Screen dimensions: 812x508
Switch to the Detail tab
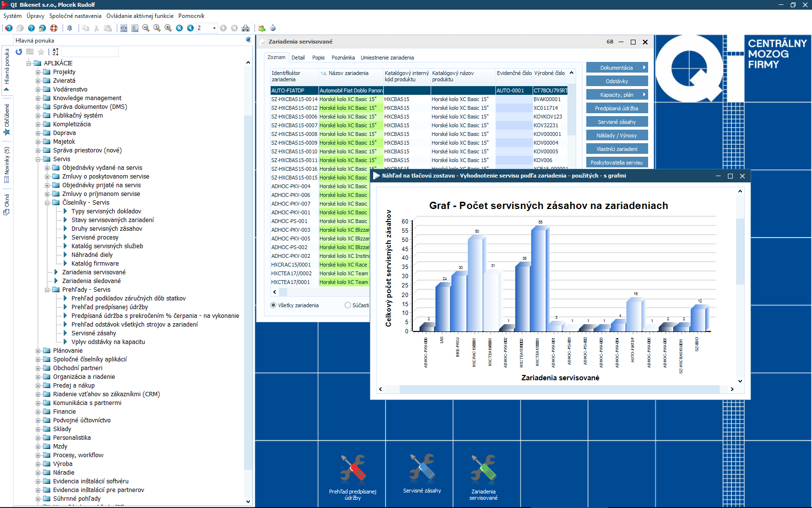tap(298, 58)
